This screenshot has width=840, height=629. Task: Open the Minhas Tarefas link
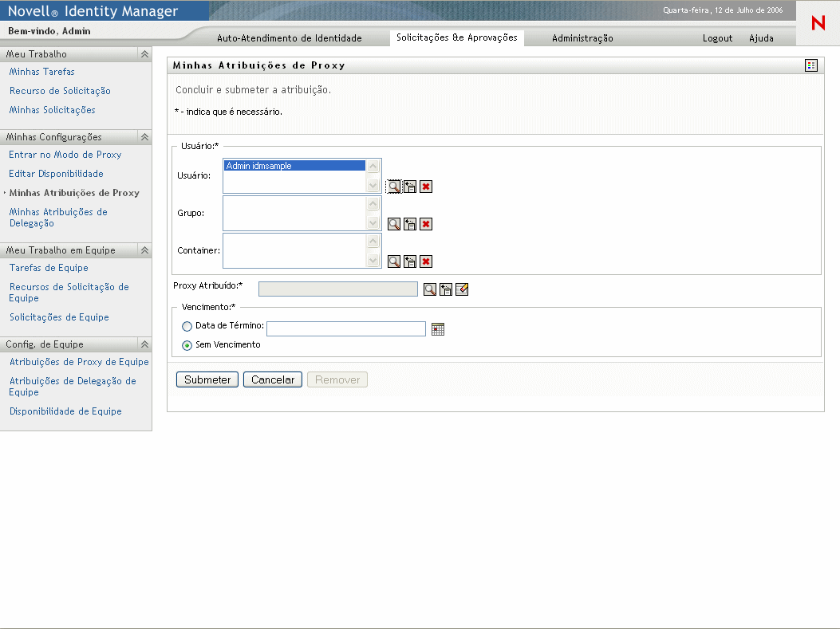coord(42,72)
